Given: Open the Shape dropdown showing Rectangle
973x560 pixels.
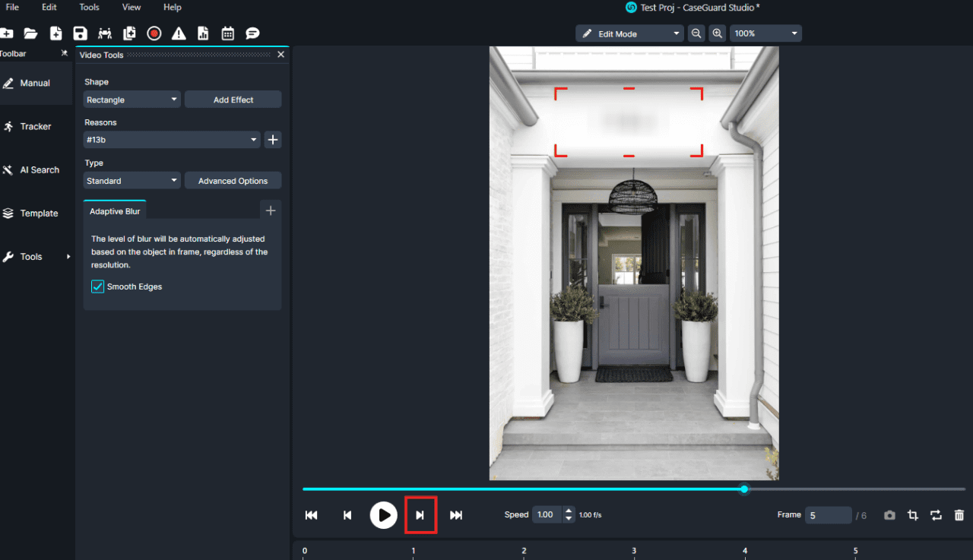Looking at the screenshot, I should [132, 100].
